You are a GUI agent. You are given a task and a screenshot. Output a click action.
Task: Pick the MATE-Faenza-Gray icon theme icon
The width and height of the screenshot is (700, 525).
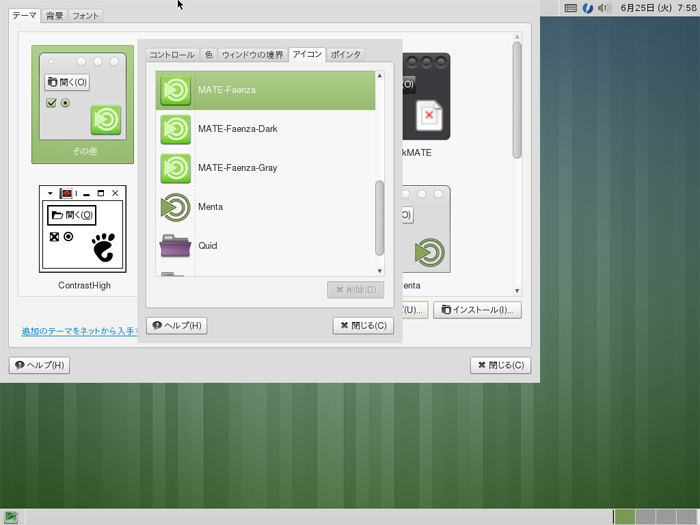click(175, 168)
